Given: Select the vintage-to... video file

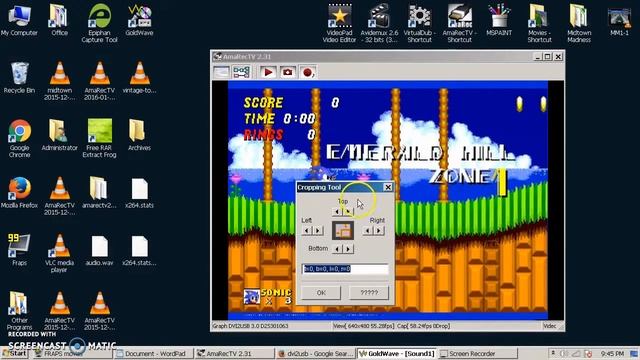Looking at the screenshot, I should click(x=139, y=78).
